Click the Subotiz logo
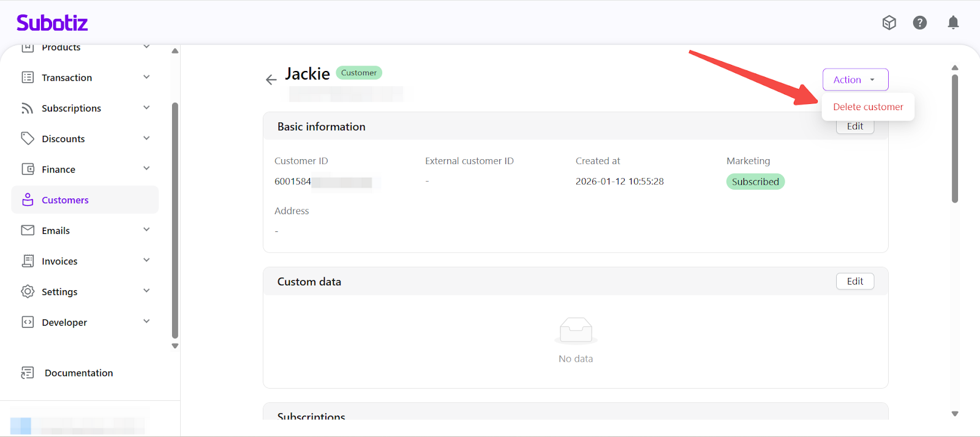 click(x=52, y=23)
